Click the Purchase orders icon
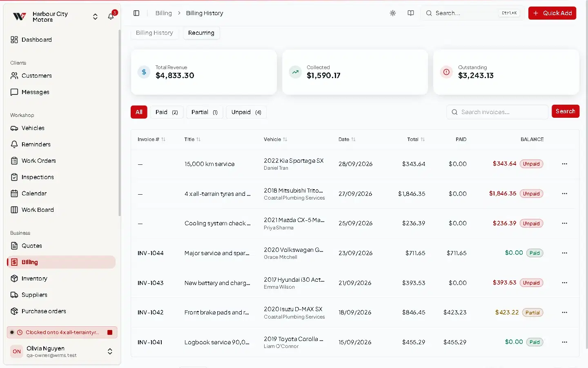This screenshot has height=368, width=588. pos(14,311)
